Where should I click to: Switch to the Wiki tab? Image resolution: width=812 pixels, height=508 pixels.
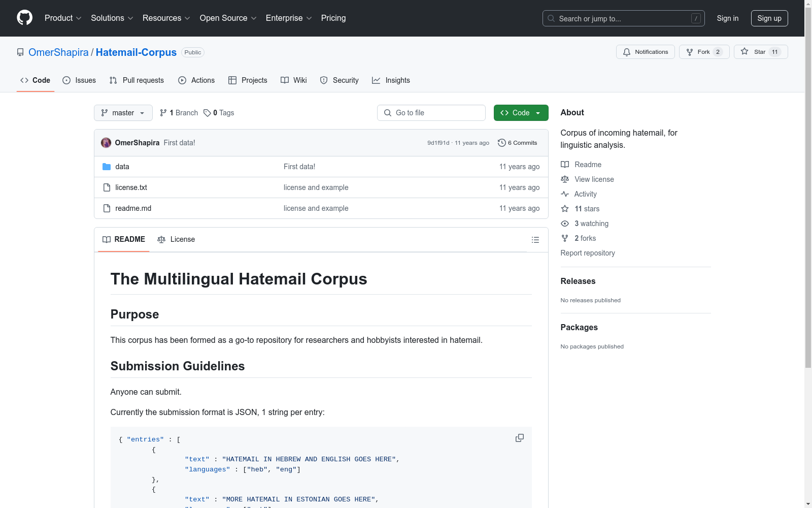click(x=294, y=80)
